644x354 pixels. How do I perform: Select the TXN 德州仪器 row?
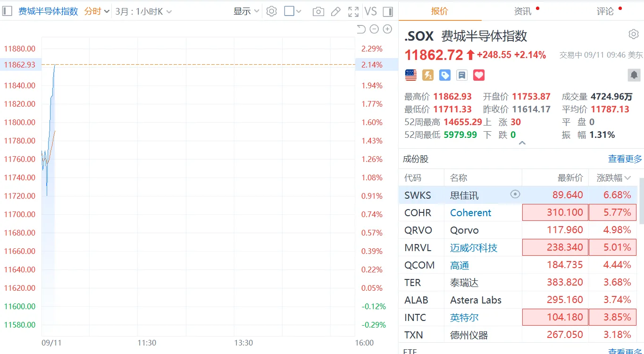pyautogui.click(x=519, y=335)
